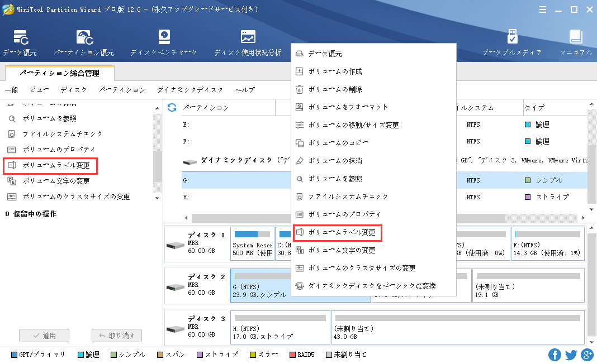Open ディスク使用状況分析 in the toolbar
This screenshot has height=364, width=597.
click(x=248, y=43)
